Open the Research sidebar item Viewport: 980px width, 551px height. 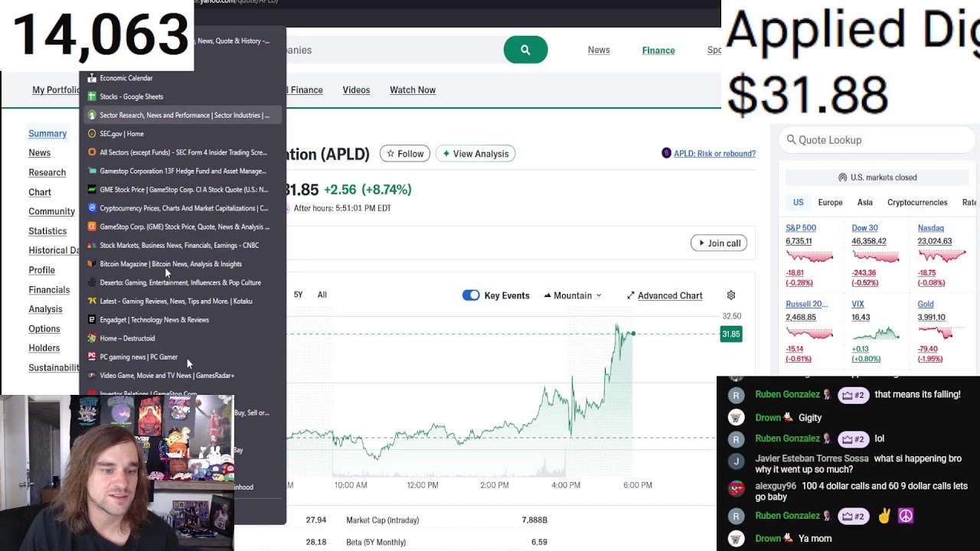pyautogui.click(x=47, y=173)
